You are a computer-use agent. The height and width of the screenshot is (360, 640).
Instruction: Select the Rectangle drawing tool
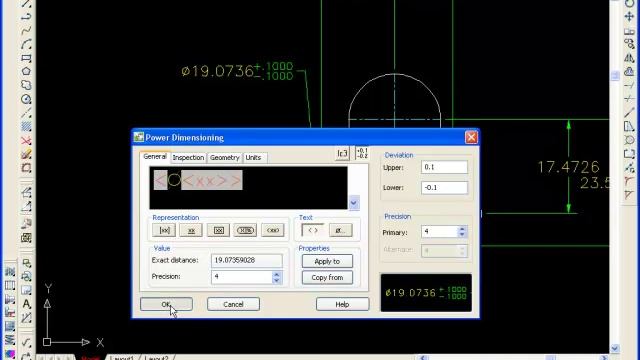coord(26,58)
